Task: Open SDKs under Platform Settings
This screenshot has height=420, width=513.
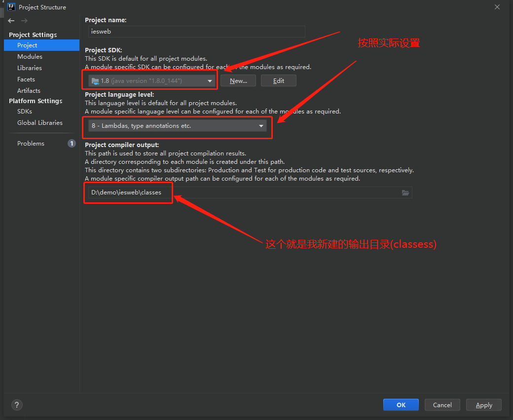Action: [x=25, y=112]
